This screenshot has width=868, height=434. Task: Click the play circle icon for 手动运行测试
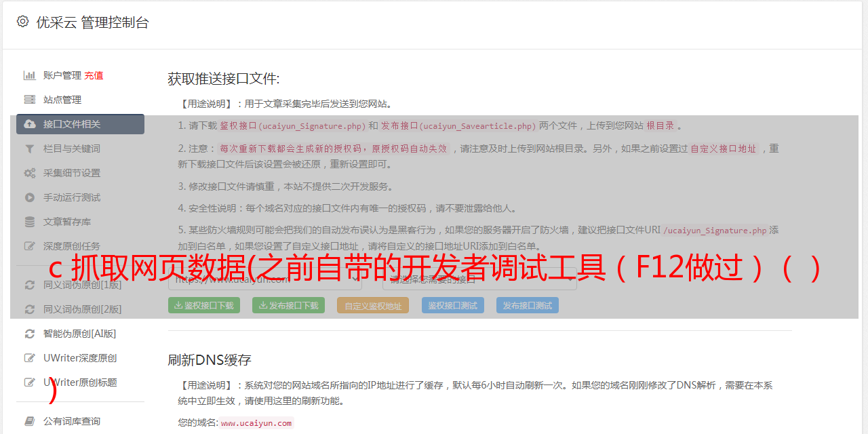(x=30, y=197)
